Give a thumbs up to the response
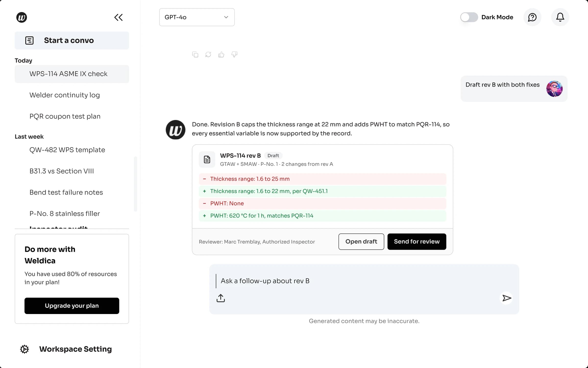This screenshot has height=368, width=588. pos(221,54)
